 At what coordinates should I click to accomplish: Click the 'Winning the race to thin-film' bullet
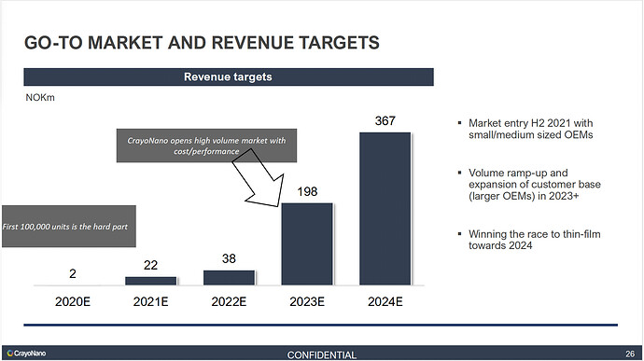click(x=535, y=240)
